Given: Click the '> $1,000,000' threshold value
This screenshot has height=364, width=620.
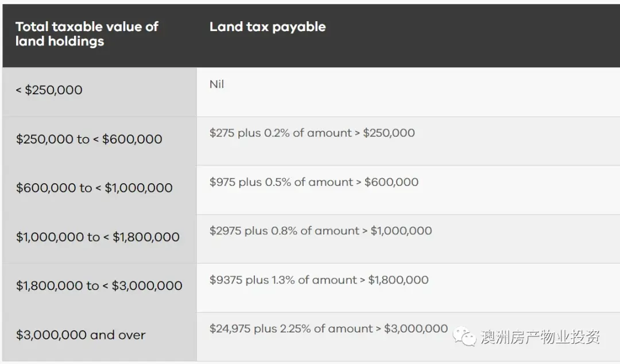Looking at the screenshot, I should (397, 231).
